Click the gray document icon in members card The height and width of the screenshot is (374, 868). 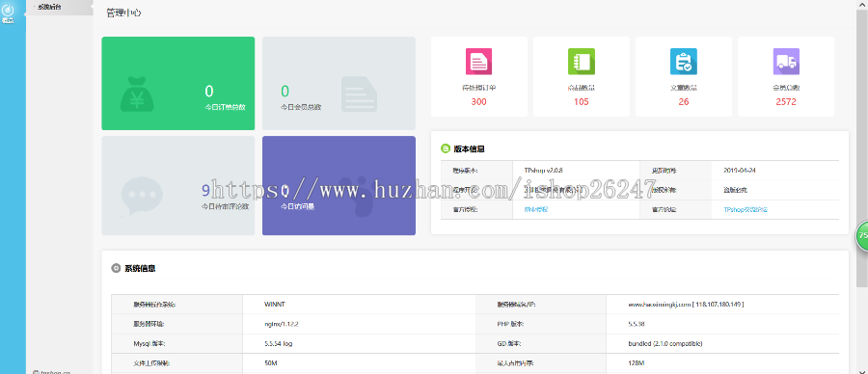[x=360, y=93]
